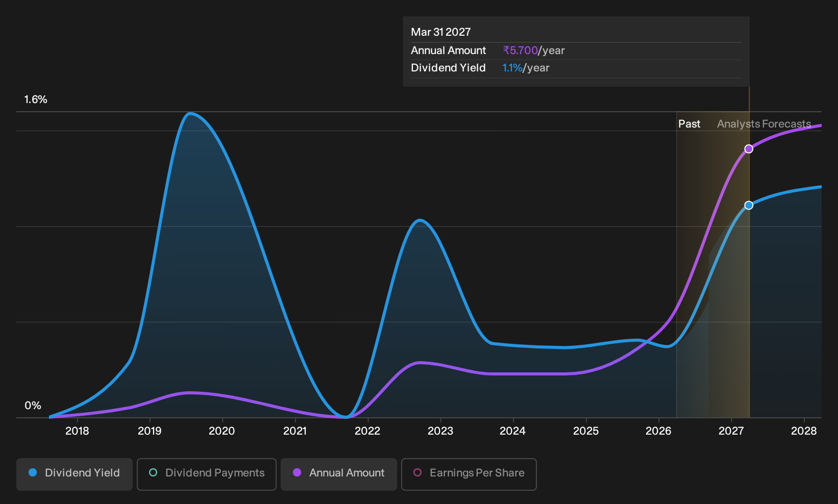Click the Mar 31 2027 tooltip date

[x=441, y=32]
